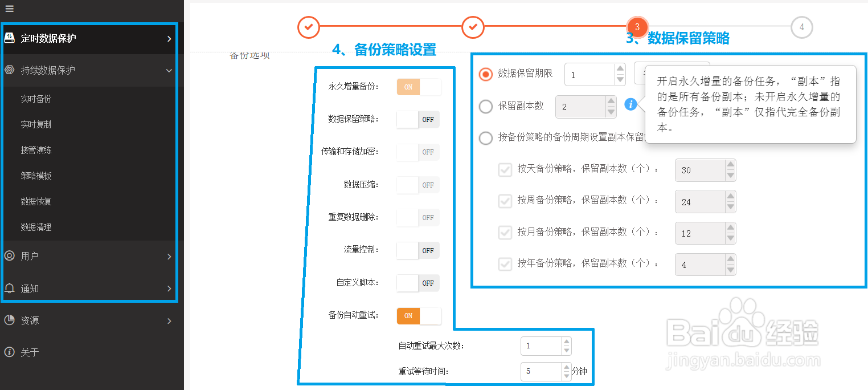Increase 按月备份 copies count stepper
868x390 pixels.
tap(731, 227)
